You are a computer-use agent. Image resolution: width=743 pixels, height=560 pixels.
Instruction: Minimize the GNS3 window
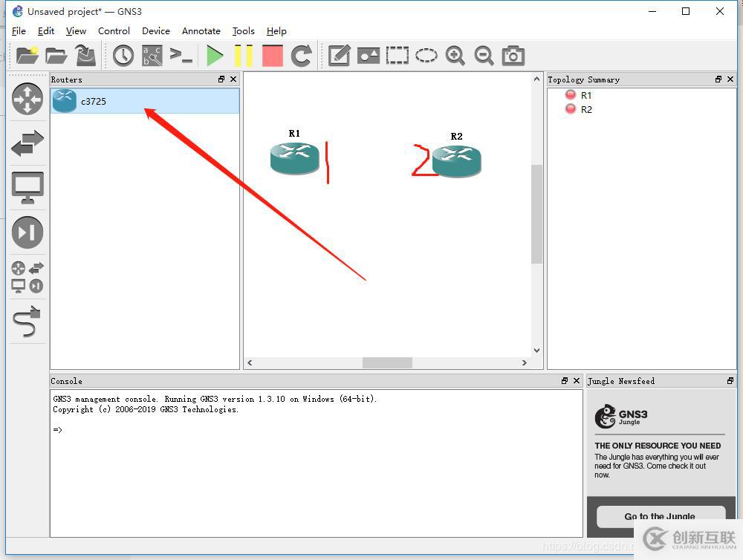click(x=652, y=11)
